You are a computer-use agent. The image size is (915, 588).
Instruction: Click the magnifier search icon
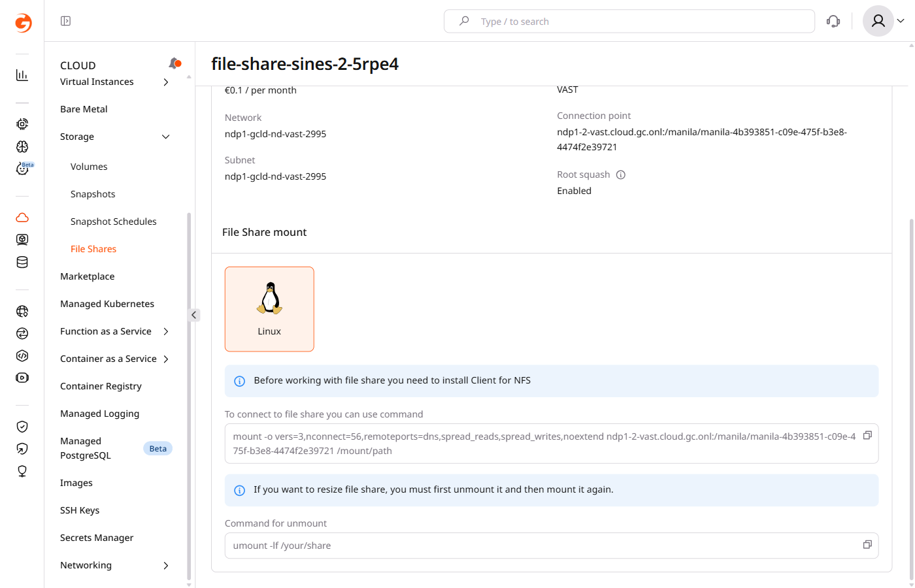click(x=464, y=21)
